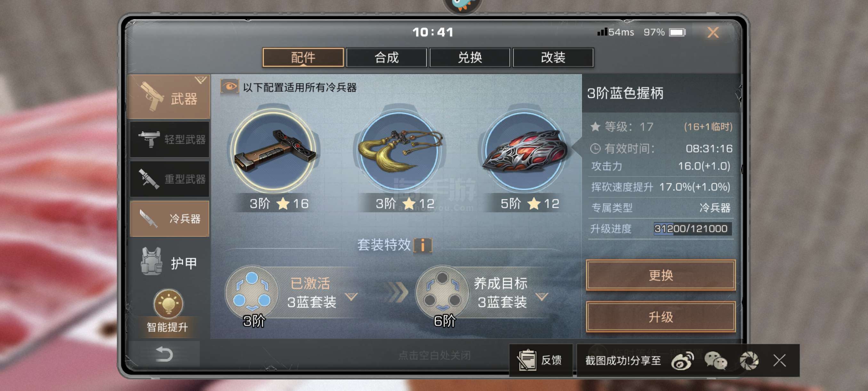Image resolution: width=868 pixels, height=391 pixels.
Task: Click the 更换 replace button
Action: pyautogui.click(x=660, y=275)
